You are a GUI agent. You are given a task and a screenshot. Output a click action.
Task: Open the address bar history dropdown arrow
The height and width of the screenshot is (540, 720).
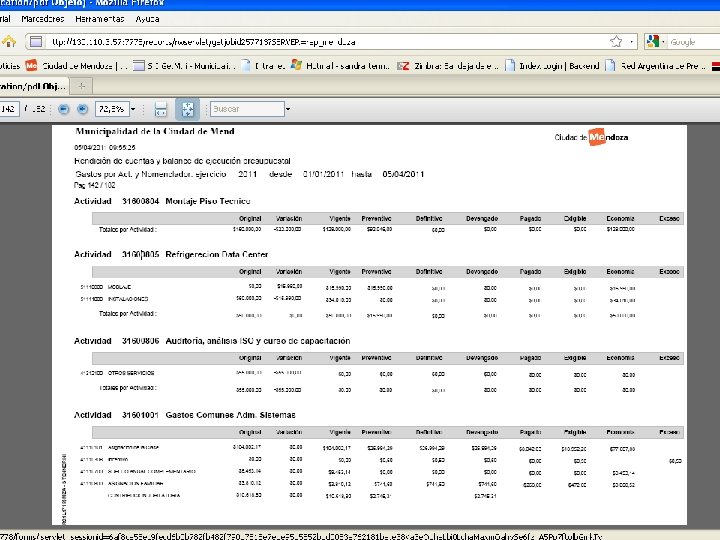[632, 42]
